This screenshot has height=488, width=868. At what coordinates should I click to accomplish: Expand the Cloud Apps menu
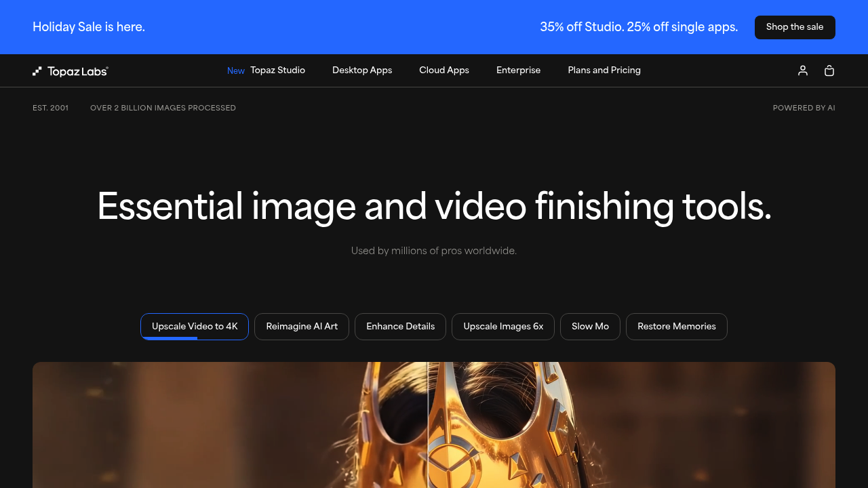pos(444,70)
